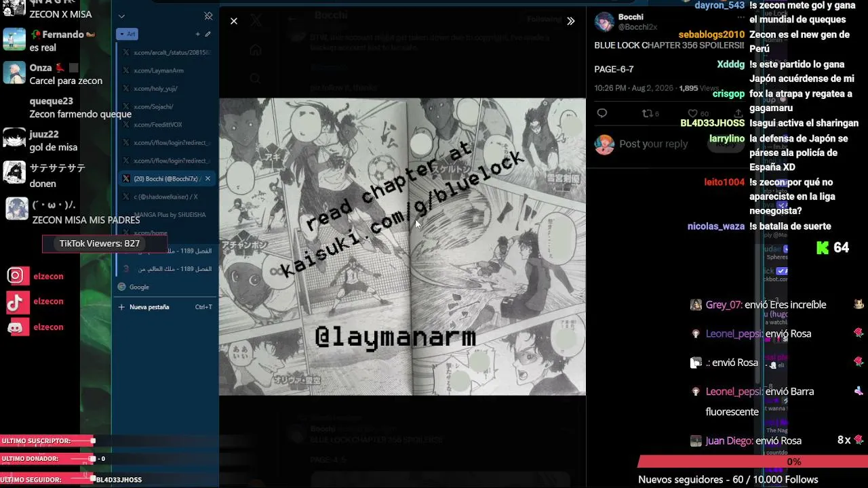This screenshot has width=868, height=488.
Task: Click 'BLUE LOCK CHAPTER 356 SPOILERS!!' tweet text
Action: click(x=669, y=45)
